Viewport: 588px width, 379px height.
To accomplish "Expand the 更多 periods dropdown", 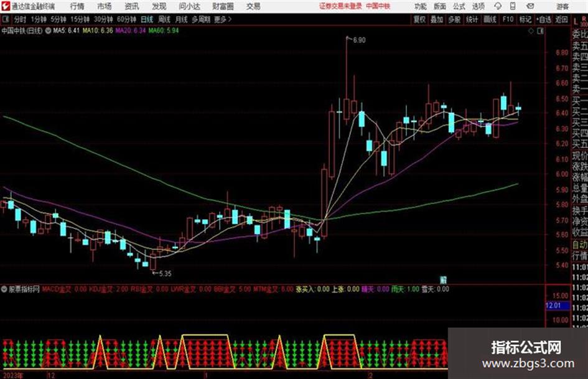I will 223,19.
